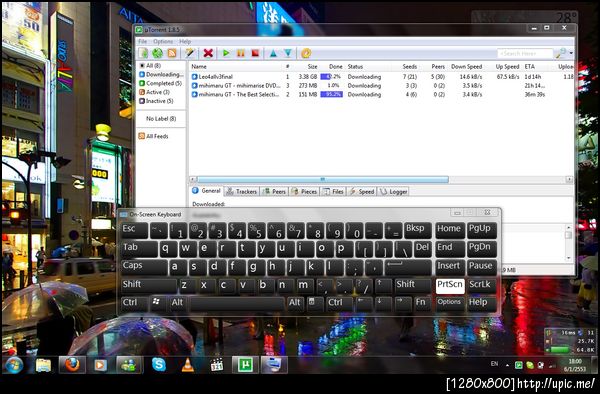Stop torrent with the red square icon
The height and width of the screenshot is (394, 600).
pos(255,53)
